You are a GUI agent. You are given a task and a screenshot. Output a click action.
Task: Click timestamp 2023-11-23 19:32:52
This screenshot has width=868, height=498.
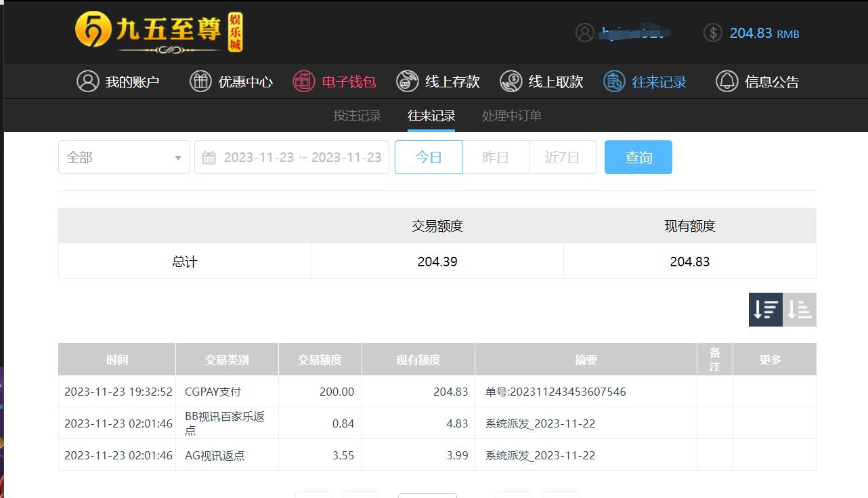(x=118, y=392)
